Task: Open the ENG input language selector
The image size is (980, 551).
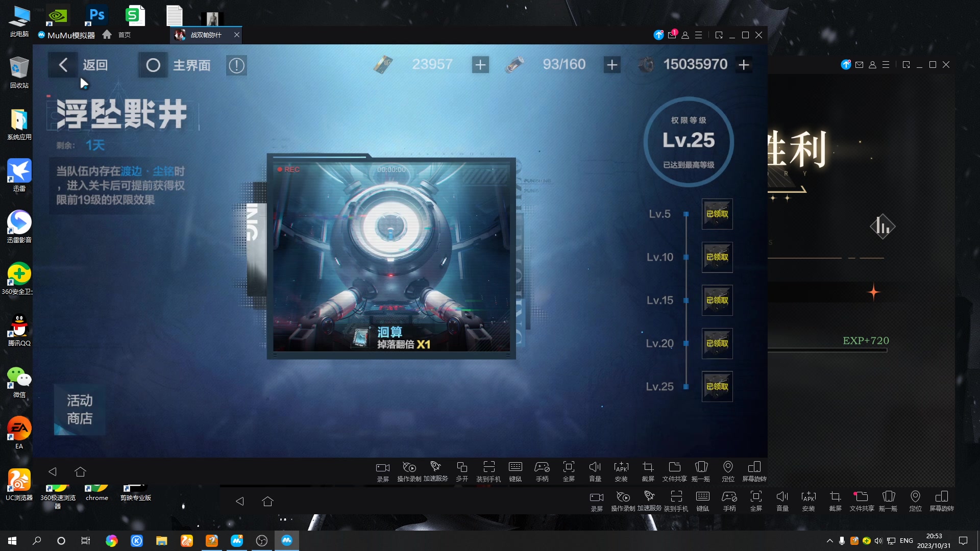Action: [906, 540]
